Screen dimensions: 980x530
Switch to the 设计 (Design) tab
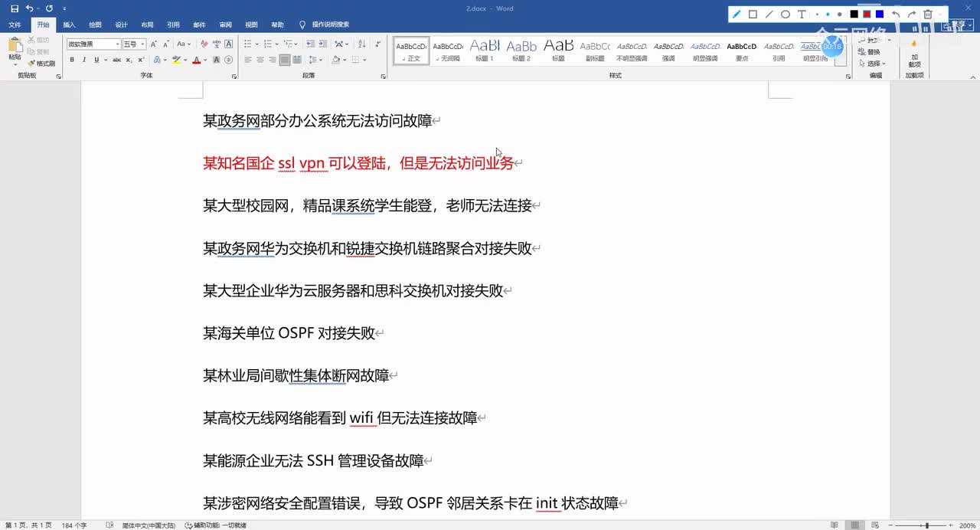pyautogui.click(x=121, y=25)
